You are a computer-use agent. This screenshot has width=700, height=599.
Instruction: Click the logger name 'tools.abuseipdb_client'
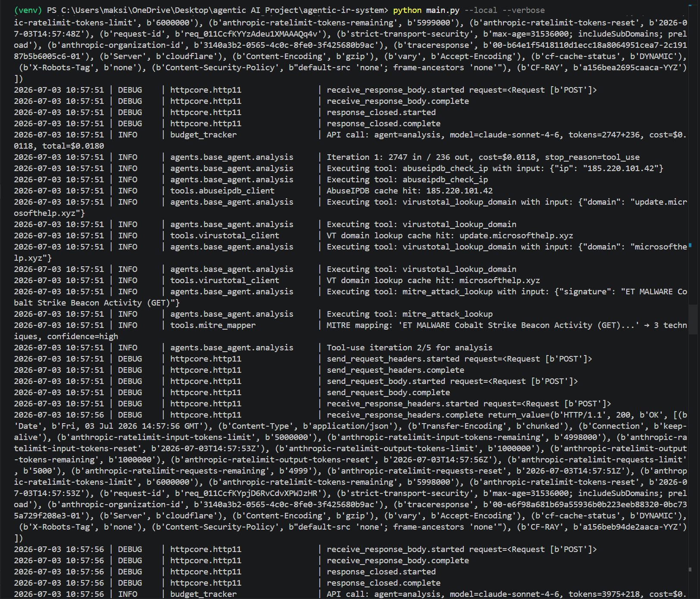tap(222, 191)
